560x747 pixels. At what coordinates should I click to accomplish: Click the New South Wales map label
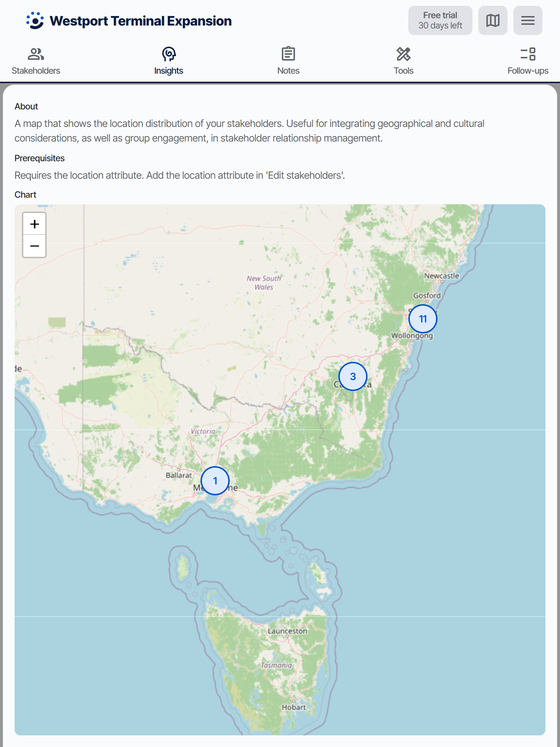tap(264, 283)
